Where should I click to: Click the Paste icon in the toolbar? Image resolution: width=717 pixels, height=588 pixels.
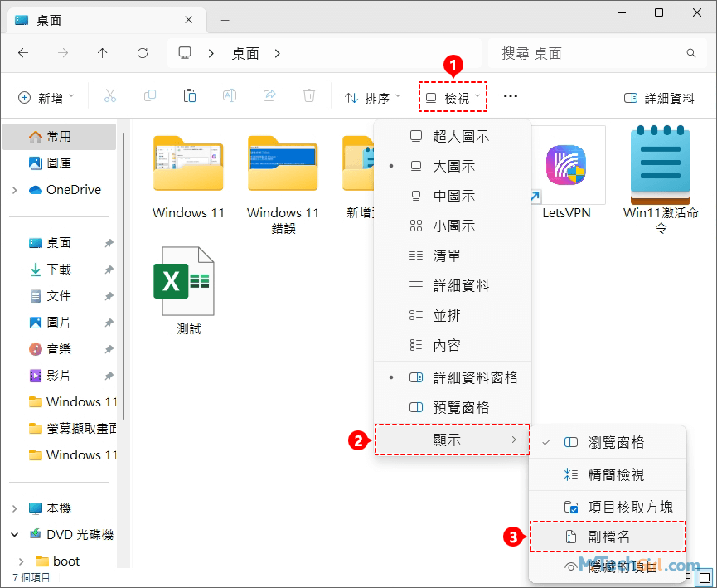189,95
